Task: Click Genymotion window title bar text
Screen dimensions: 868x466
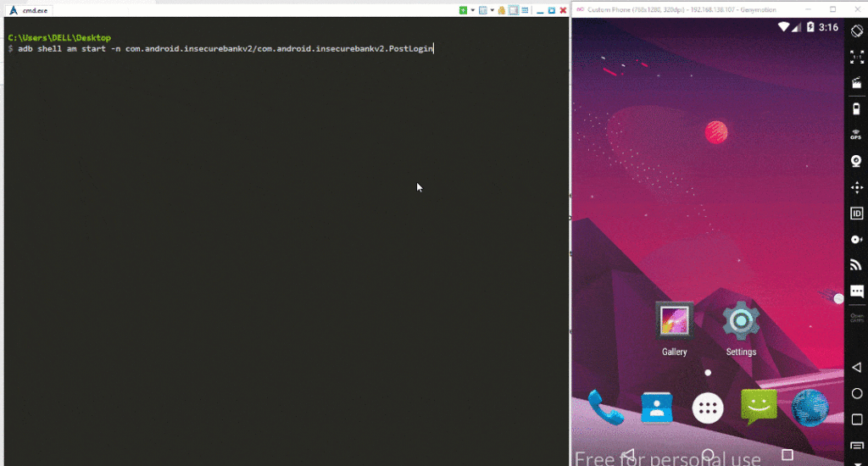Action: pos(682,9)
